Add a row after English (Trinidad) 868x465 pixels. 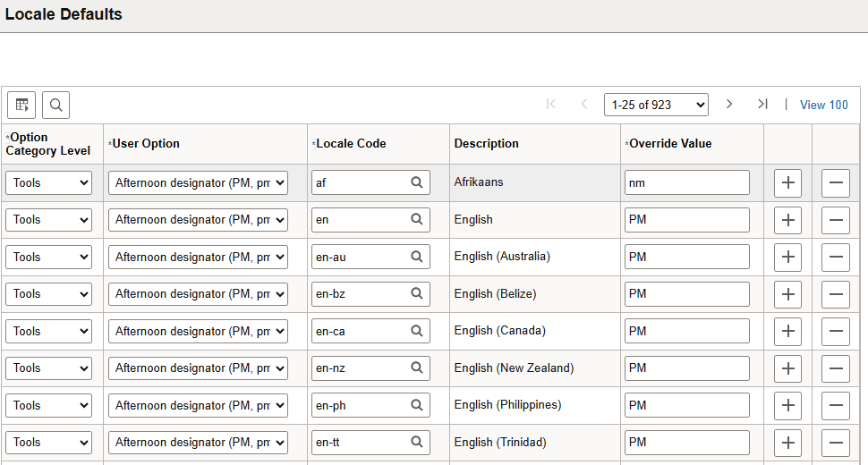point(787,443)
